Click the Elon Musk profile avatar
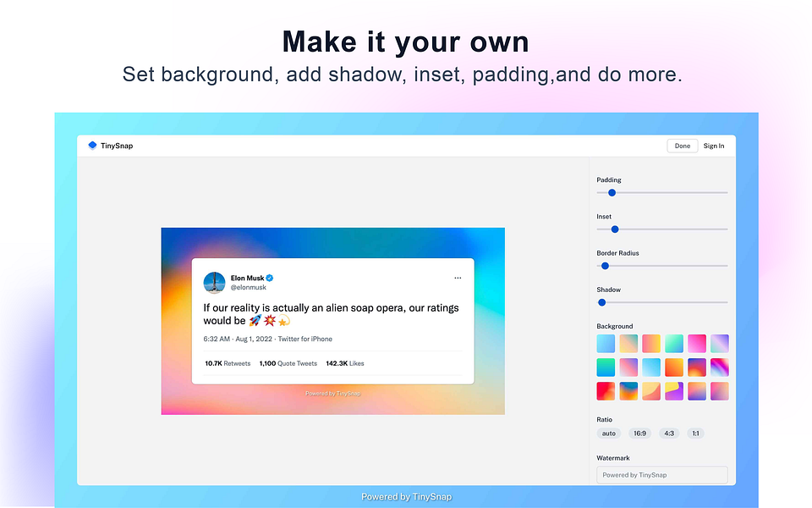 point(214,283)
